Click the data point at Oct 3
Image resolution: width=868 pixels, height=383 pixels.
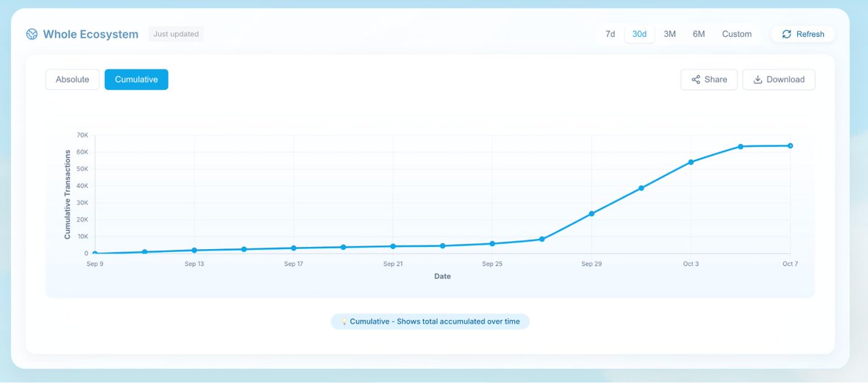pos(691,162)
